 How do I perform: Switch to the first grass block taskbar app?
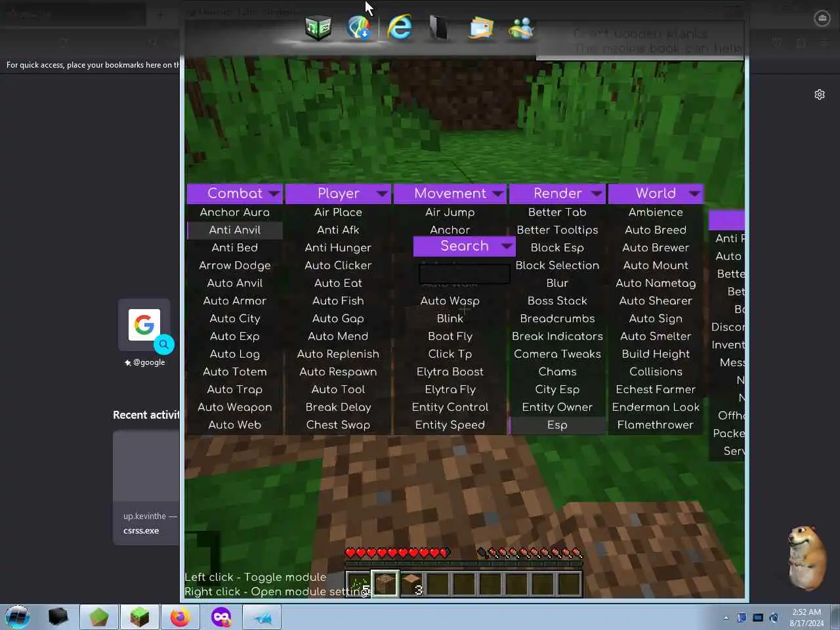[x=99, y=617]
